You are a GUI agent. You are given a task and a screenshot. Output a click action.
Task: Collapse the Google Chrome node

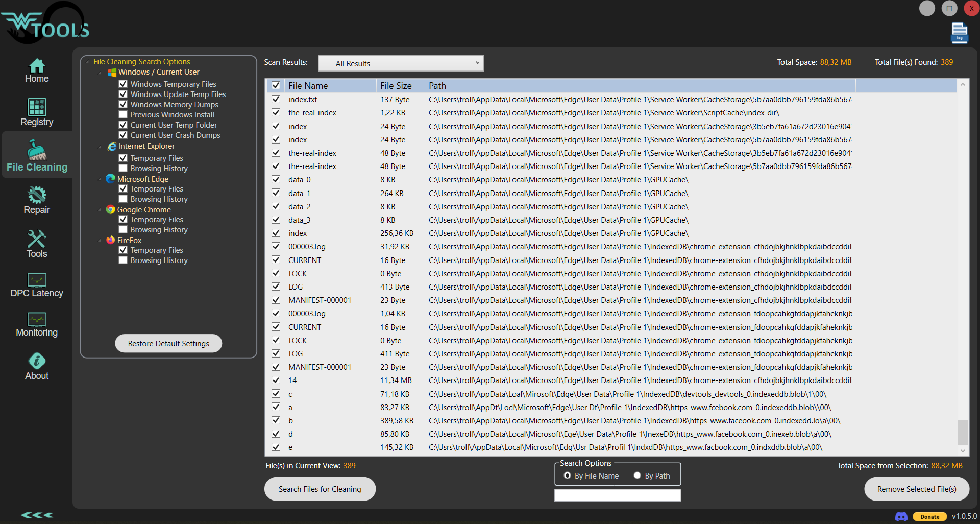click(x=100, y=210)
